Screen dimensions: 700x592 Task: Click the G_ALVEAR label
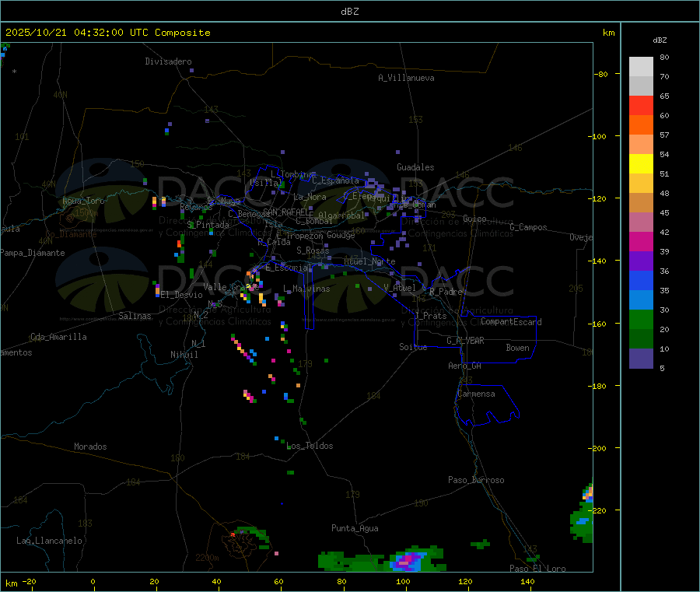[x=465, y=341]
